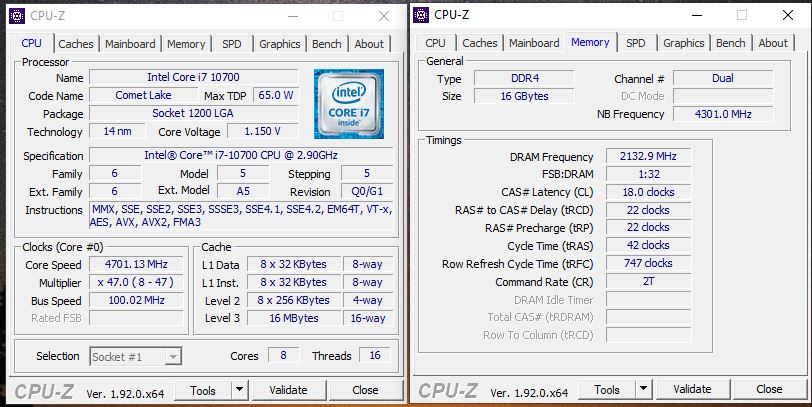812x407 pixels.
Task: Expand Tools dropdown arrow in right window
Action: click(x=643, y=389)
